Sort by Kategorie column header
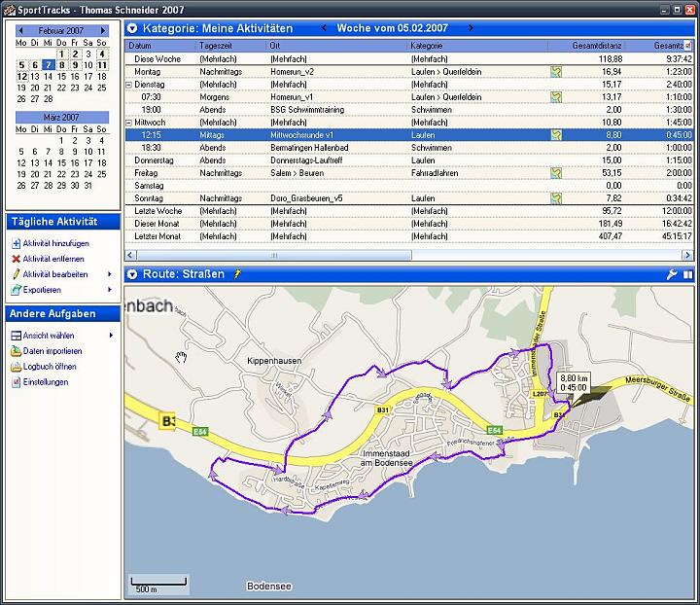 [x=477, y=46]
